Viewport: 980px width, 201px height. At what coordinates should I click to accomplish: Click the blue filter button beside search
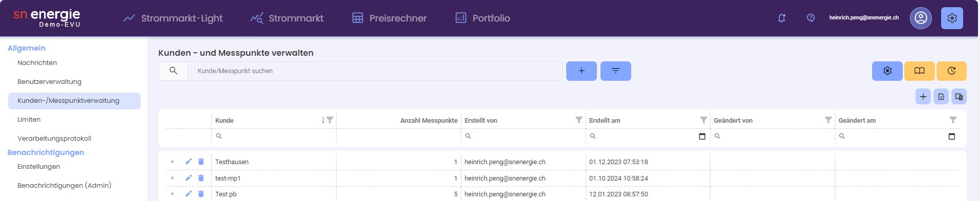[x=616, y=71]
